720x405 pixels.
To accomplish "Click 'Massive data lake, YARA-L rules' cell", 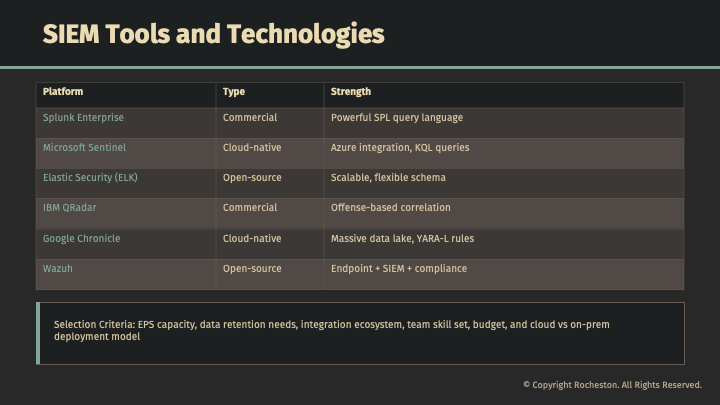I will tap(402, 239).
